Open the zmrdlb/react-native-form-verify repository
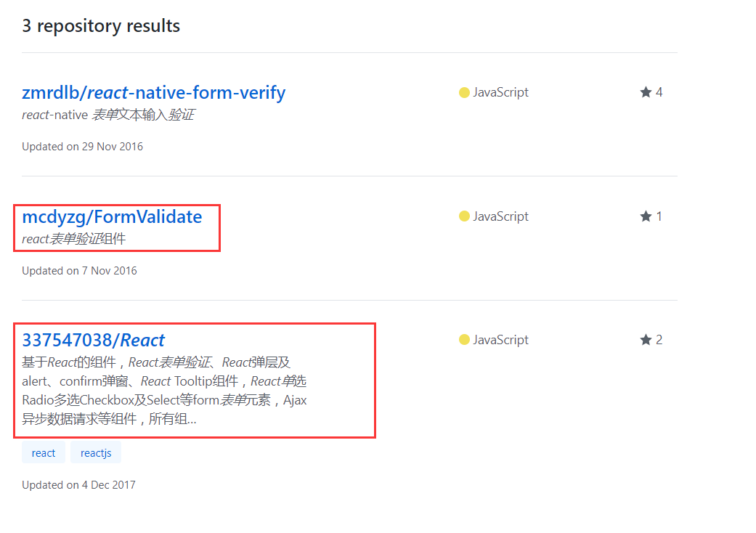Viewport: 756px width, 533px height. click(x=153, y=93)
